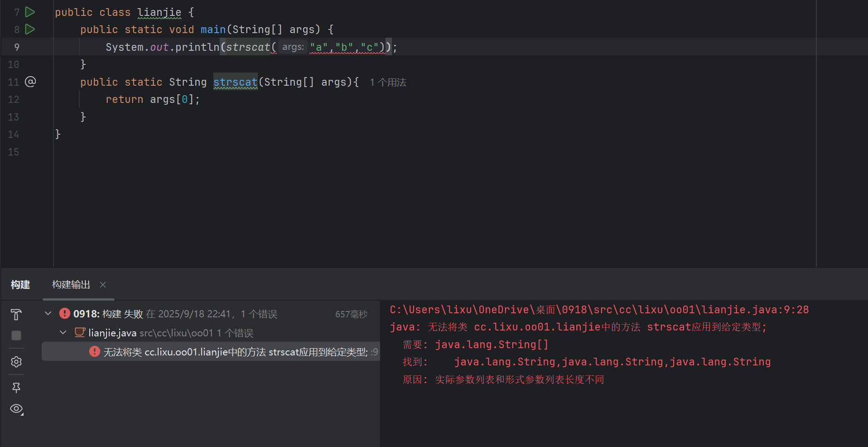Click line number 15 in the gutter
Image resolution: width=868 pixels, height=447 pixels.
tap(14, 152)
